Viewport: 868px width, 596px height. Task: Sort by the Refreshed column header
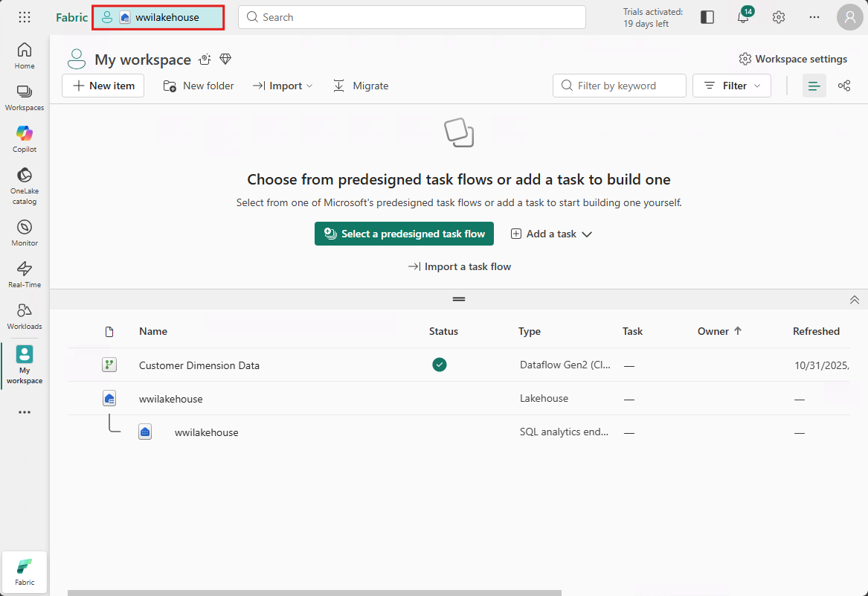816,331
